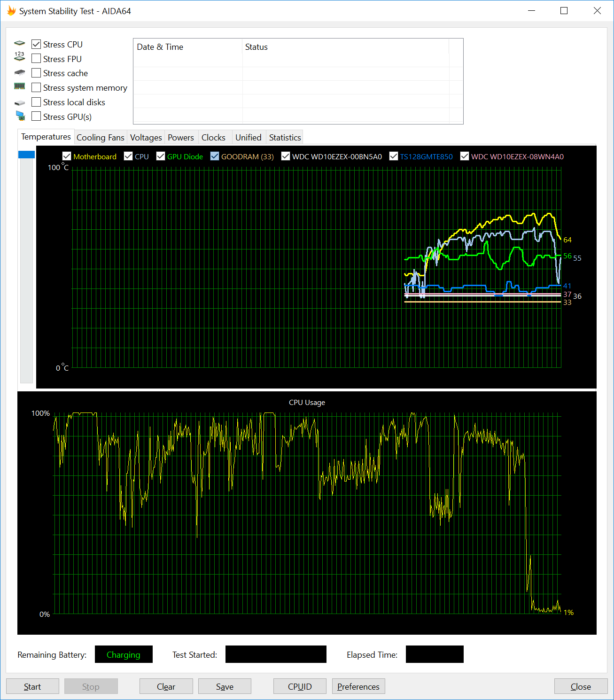Image resolution: width=614 pixels, height=700 pixels.
Task: Click the 1% CPU usage value
Action: pos(568,613)
